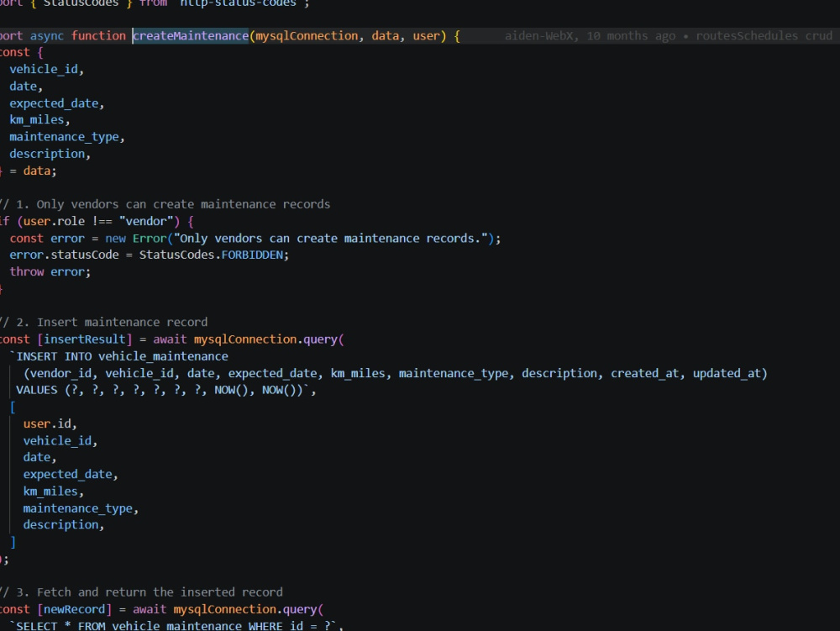The image size is (840, 631).
Task: Click the 'throw error;' statement
Action: point(50,271)
